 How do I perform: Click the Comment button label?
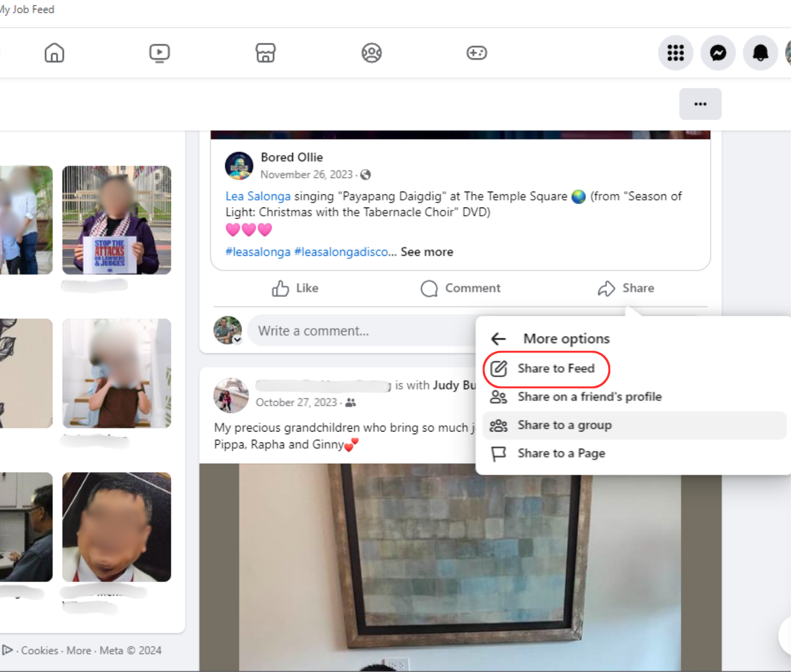(x=473, y=288)
